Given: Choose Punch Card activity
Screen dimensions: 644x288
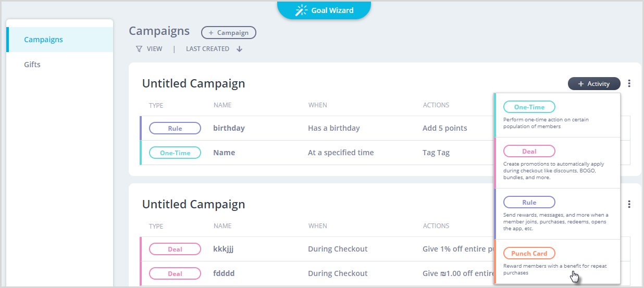Looking at the screenshot, I should point(557,261).
